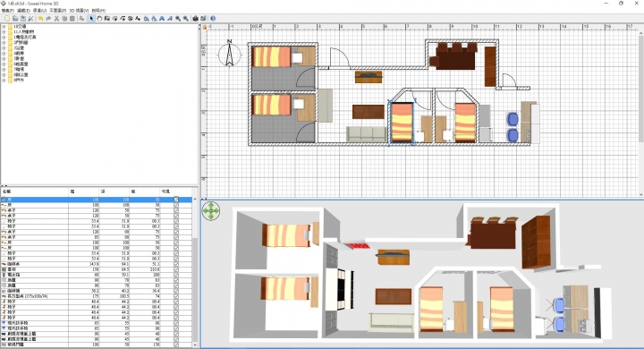Click the Undo arrow icon
Screen dimensions: 644x349
click(x=40, y=19)
